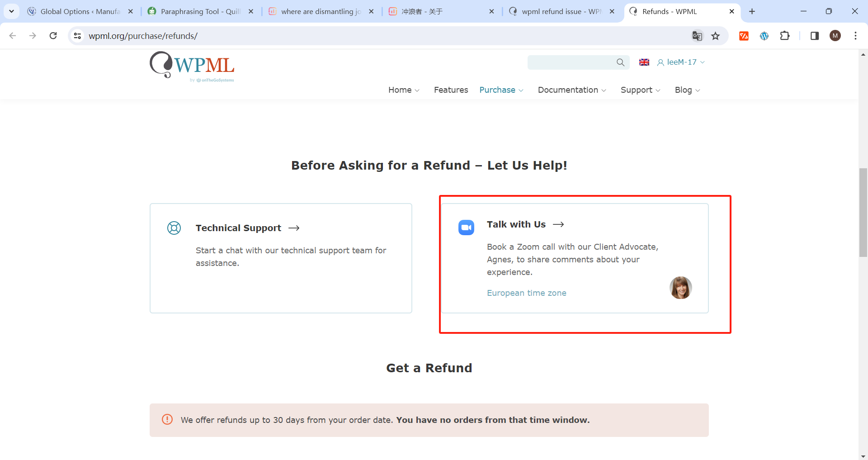Open the Technical Support link
868x460 pixels.
click(x=238, y=228)
